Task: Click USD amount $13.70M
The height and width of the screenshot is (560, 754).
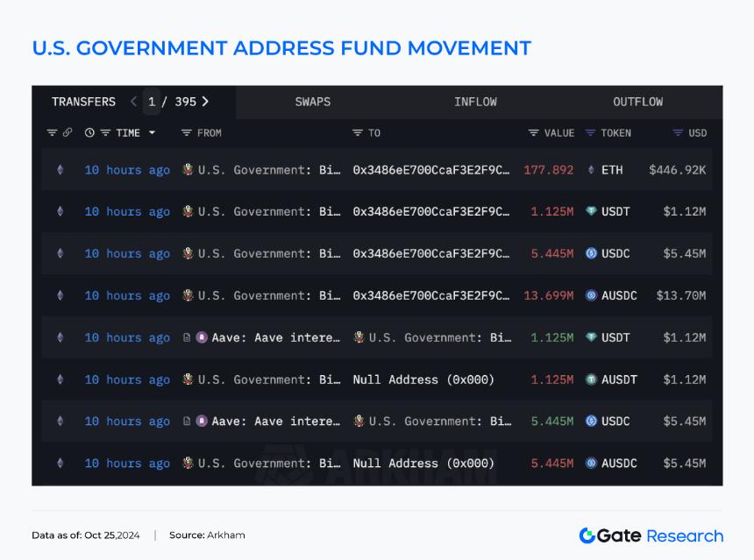Action: pyautogui.click(x=681, y=295)
